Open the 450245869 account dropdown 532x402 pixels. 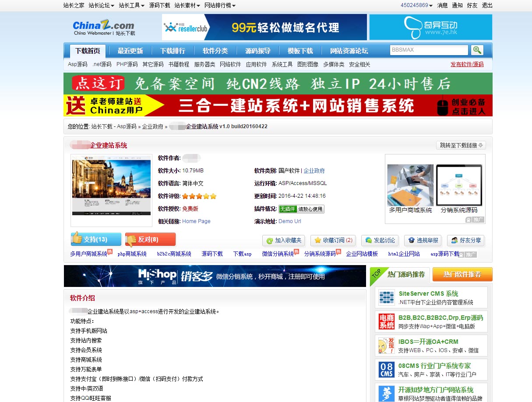pyautogui.click(x=416, y=6)
